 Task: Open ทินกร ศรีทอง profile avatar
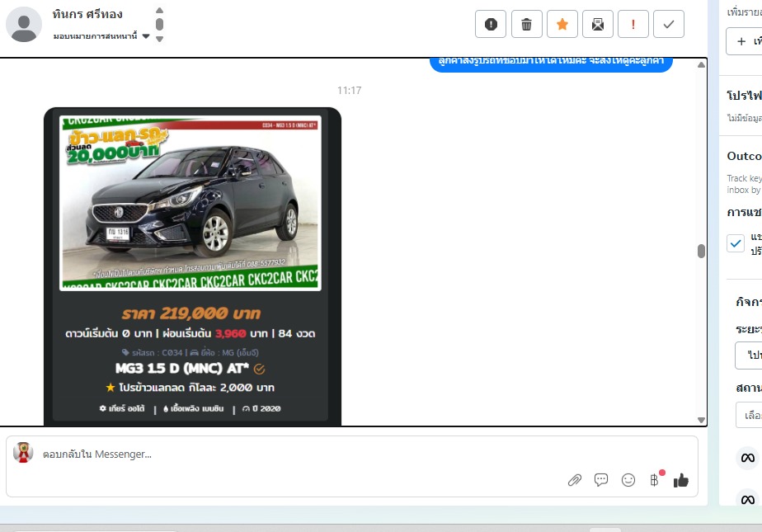(x=24, y=24)
